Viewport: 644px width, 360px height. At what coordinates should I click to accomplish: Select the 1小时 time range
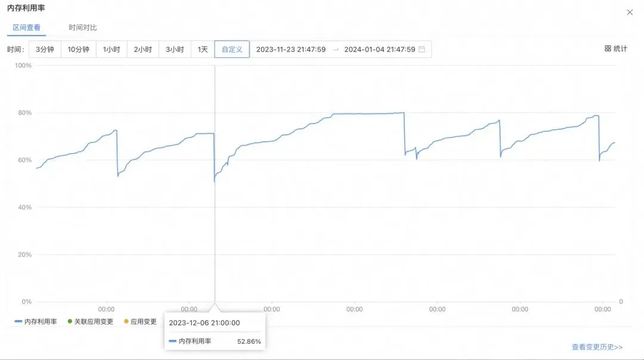pos(112,50)
